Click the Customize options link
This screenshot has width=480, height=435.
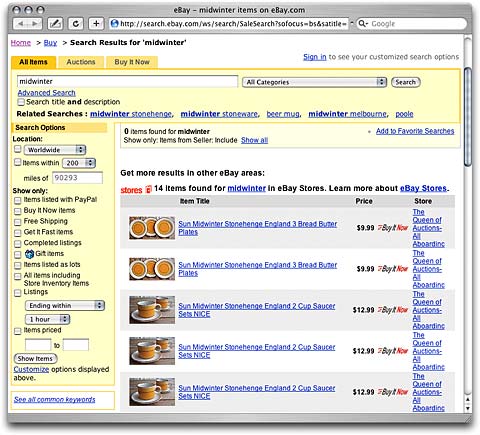31,369
